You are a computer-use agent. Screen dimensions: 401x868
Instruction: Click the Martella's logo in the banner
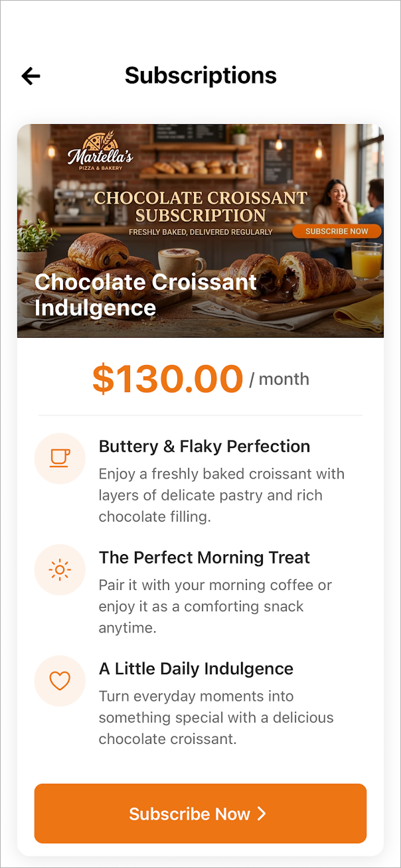coord(100,151)
